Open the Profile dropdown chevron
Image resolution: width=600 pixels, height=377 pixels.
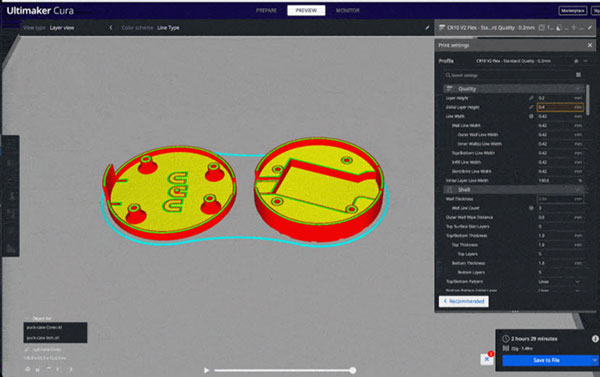(585, 61)
